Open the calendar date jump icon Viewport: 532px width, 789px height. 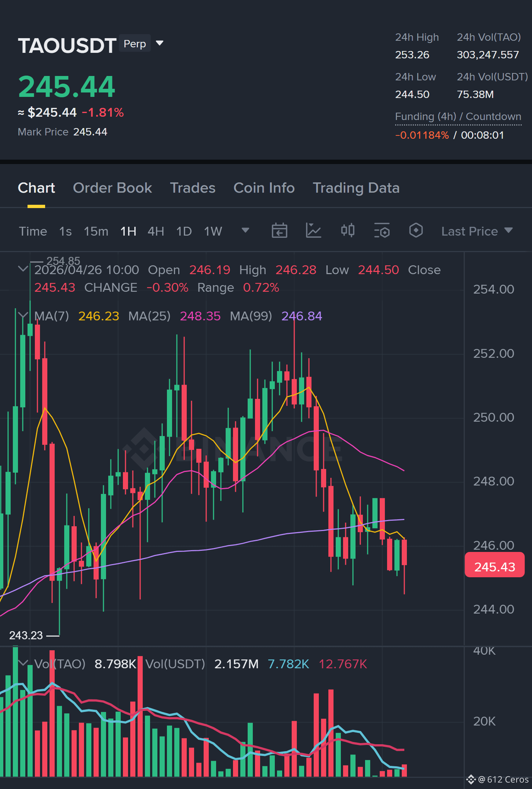279,231
